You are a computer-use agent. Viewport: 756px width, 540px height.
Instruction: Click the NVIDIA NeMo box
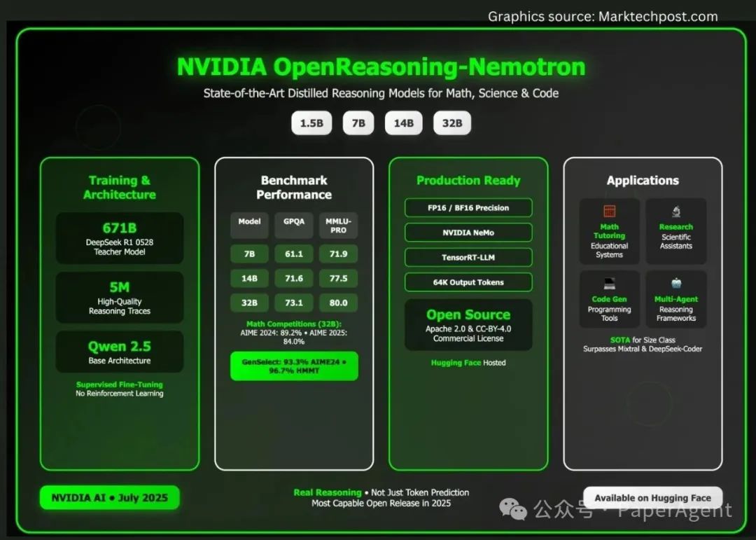click(x=468, y=233)
